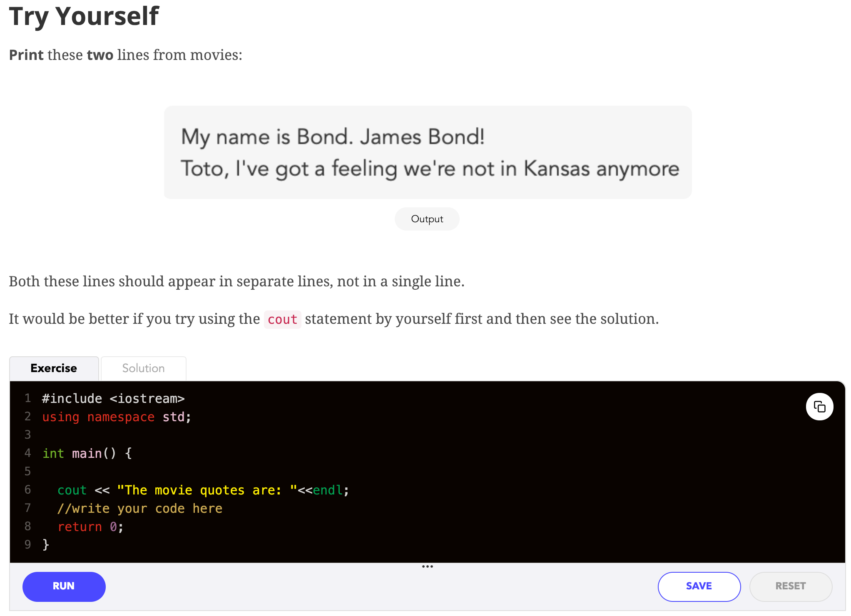Switch to the Solution tab
Screen dimensions: 851x616
pyautogui.click(x=143, y=368)
